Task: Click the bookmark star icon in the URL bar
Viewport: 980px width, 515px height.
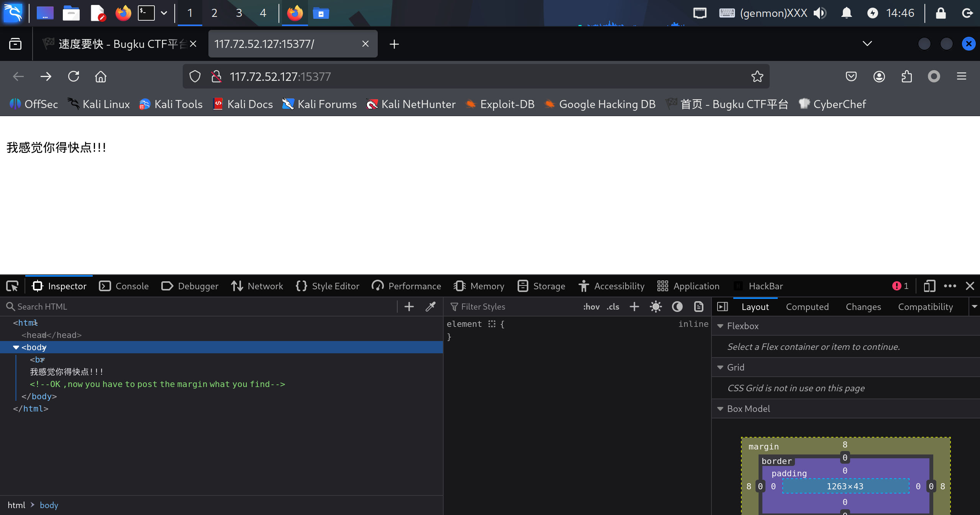Action: pyautogui.click(x=757, y=77)
